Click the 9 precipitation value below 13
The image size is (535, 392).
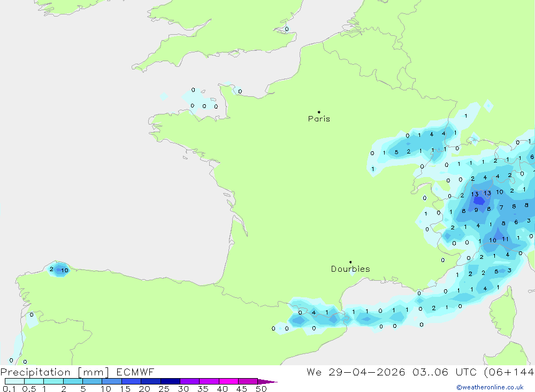tap(476, 210)
